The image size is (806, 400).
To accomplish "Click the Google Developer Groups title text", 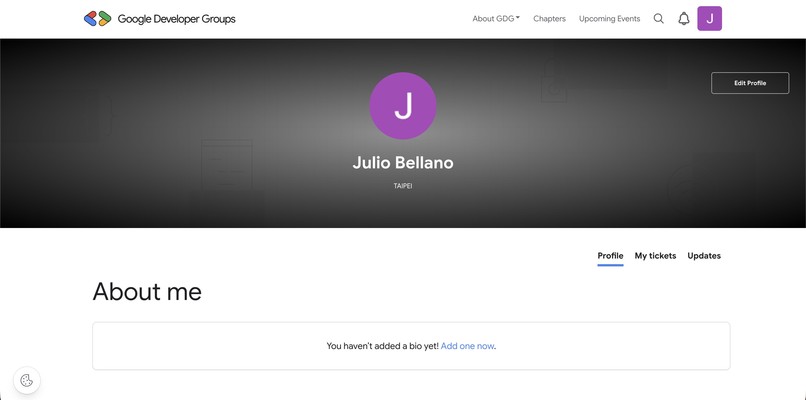I will point(176,19).
